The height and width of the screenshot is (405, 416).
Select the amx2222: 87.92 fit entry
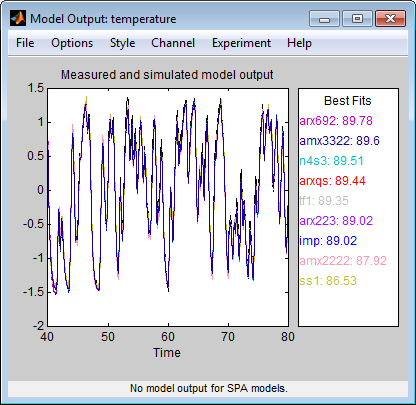pos(343,261)
